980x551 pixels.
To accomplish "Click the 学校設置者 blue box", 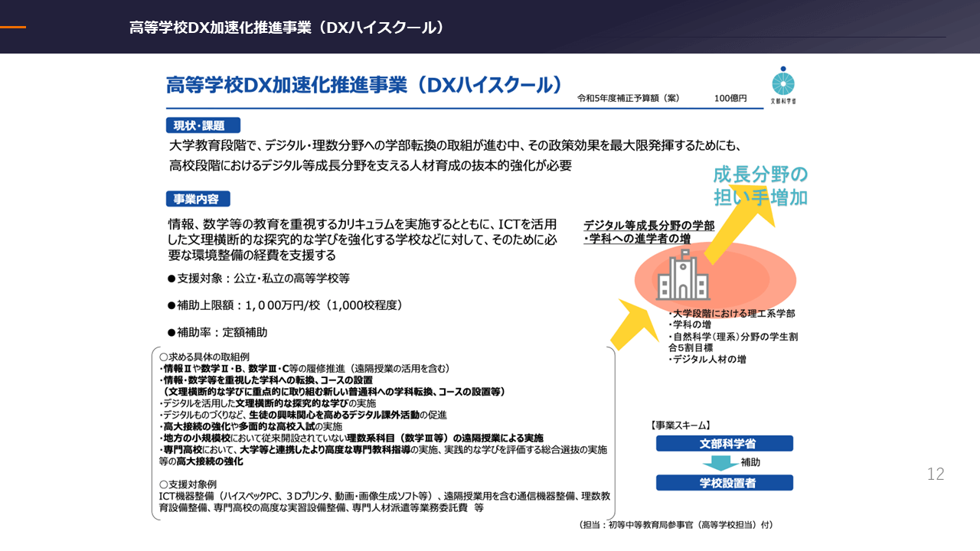I will pos(724,482).
